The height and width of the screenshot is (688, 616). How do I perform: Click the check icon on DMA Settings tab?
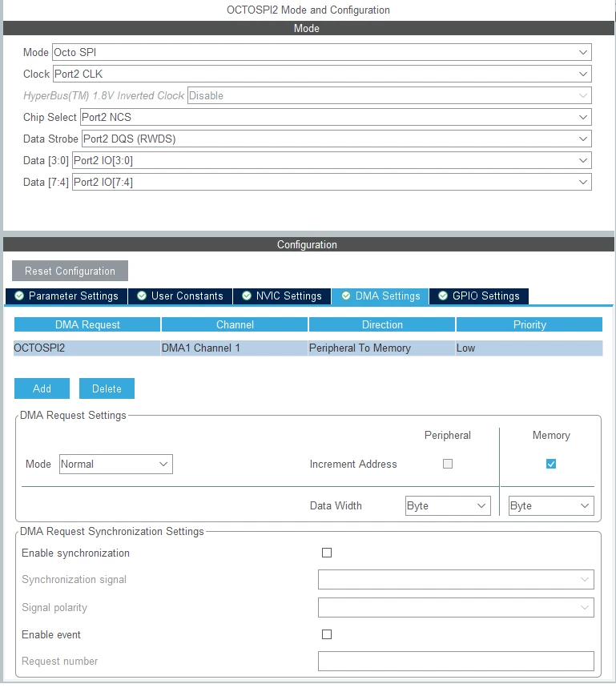(346, 296)
